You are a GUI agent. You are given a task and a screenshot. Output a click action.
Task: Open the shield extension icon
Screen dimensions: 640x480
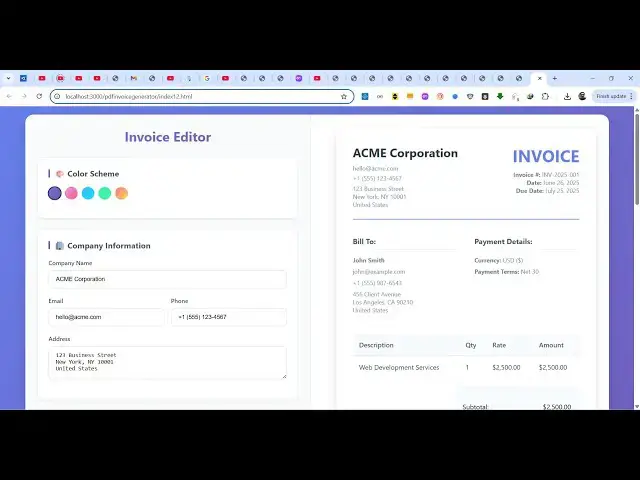pyautogui.click(x=470, y=96)
